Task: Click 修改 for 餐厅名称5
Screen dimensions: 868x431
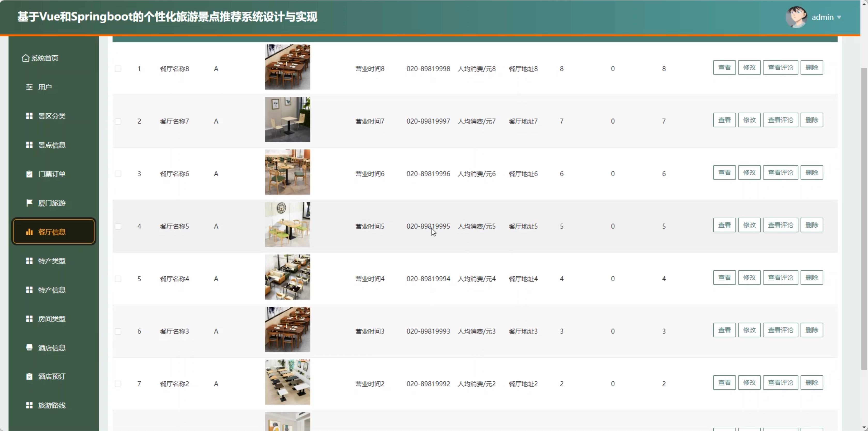Action: coord(749,225)
